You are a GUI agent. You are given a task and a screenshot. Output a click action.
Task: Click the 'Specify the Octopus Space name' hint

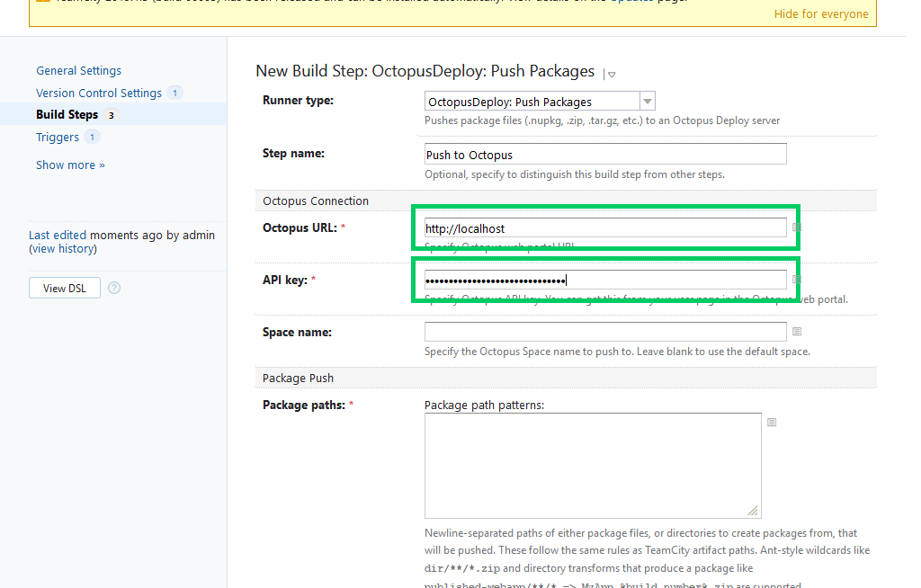tap(617, 352)
